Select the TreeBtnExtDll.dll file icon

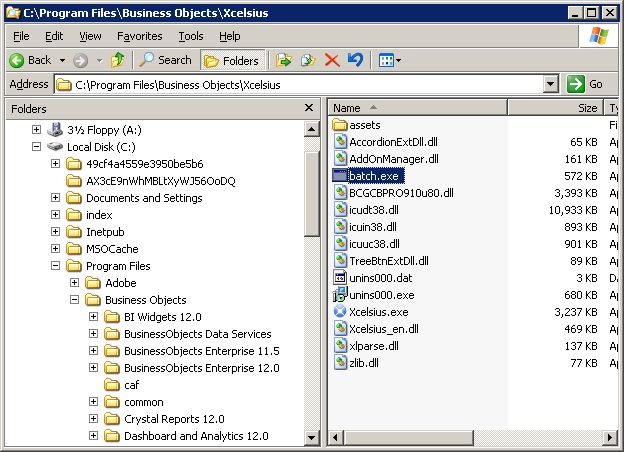coord(340,261)
